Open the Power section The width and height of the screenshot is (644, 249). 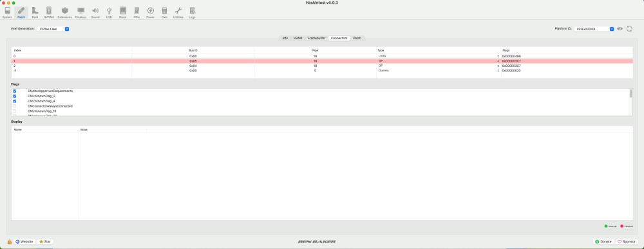point(150,13)
